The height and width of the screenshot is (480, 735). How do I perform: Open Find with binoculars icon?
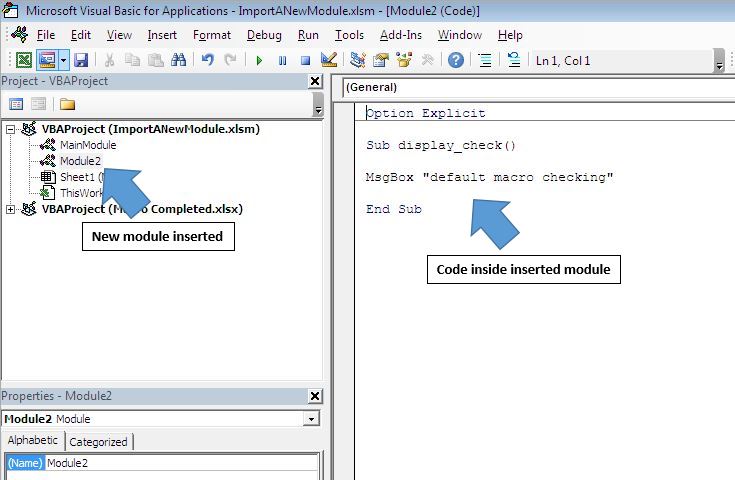(x=178, y=60)
